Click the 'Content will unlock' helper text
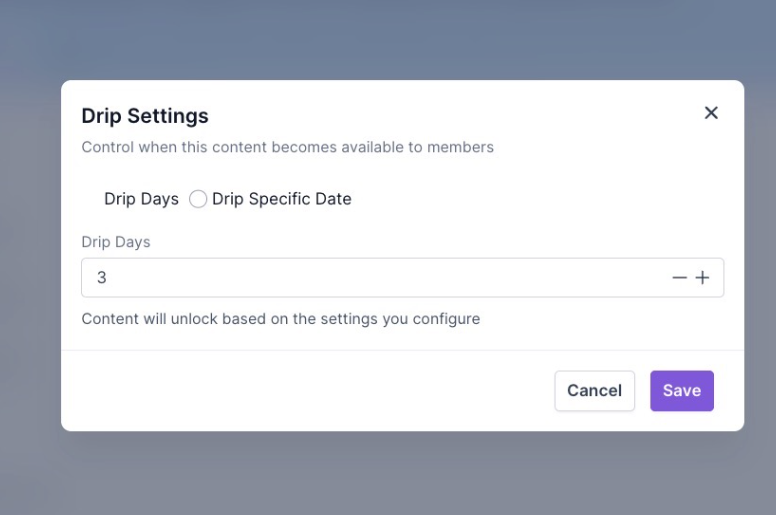Image resolution: width=776 pixels, height=515 pixels. 280,319
